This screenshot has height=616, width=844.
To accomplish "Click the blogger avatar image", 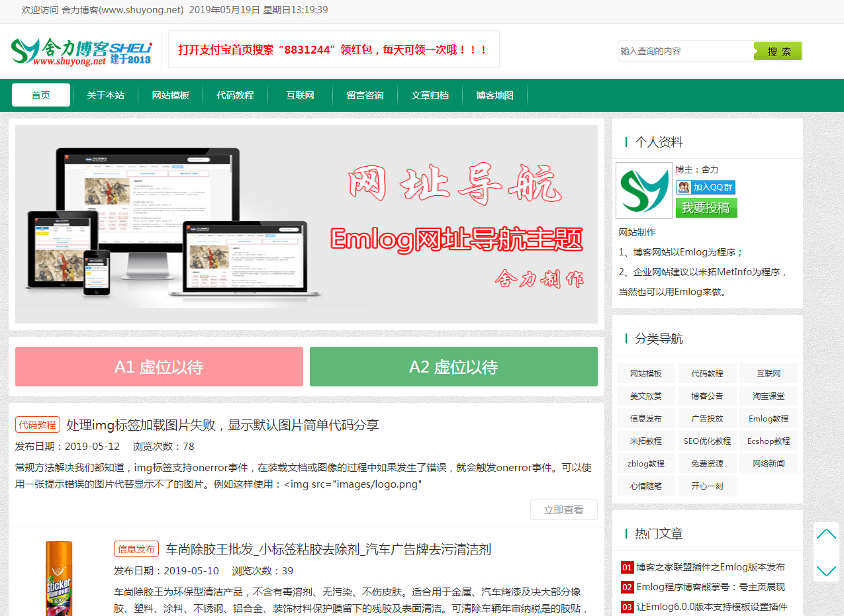I will point(643,191).
